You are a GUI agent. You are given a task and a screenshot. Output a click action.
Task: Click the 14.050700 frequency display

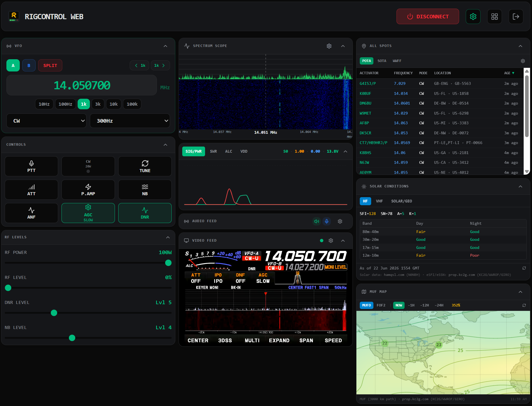[x=82, y=85]
